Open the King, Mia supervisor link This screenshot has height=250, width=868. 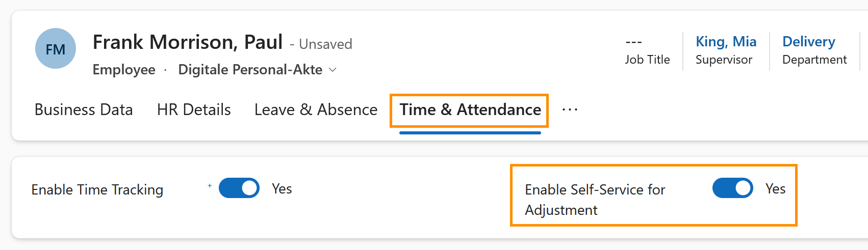[726, 42]
